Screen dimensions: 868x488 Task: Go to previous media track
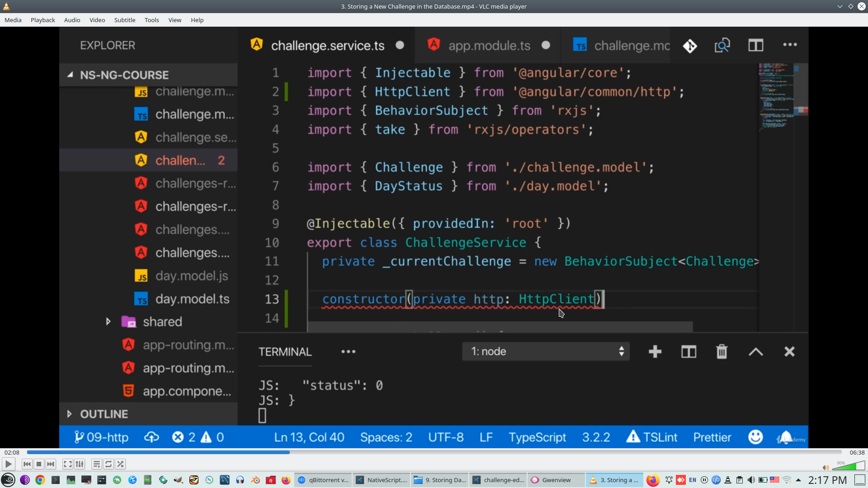[x=27, y=464]
